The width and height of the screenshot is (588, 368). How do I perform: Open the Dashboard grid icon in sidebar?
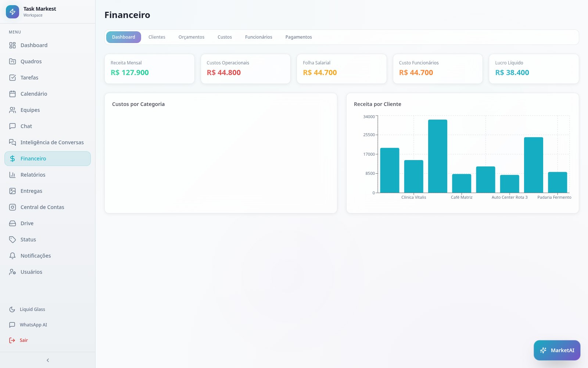(12, 45)
